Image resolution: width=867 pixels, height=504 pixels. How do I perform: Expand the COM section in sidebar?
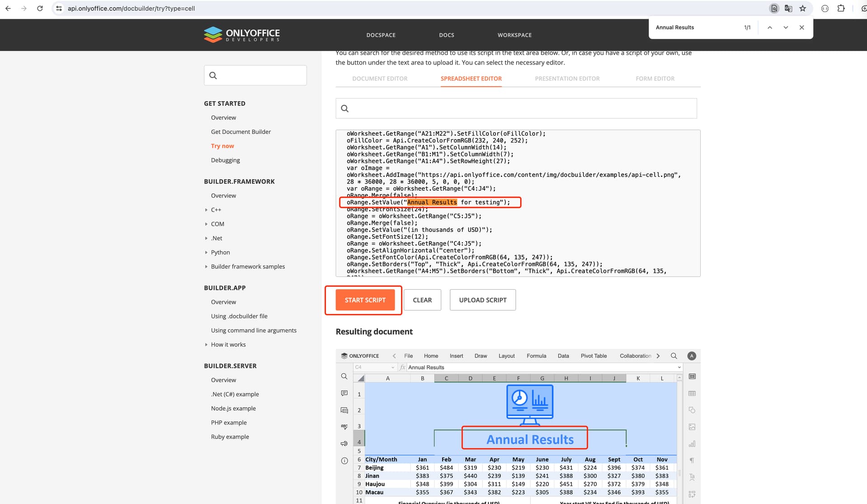coord(206,224)
